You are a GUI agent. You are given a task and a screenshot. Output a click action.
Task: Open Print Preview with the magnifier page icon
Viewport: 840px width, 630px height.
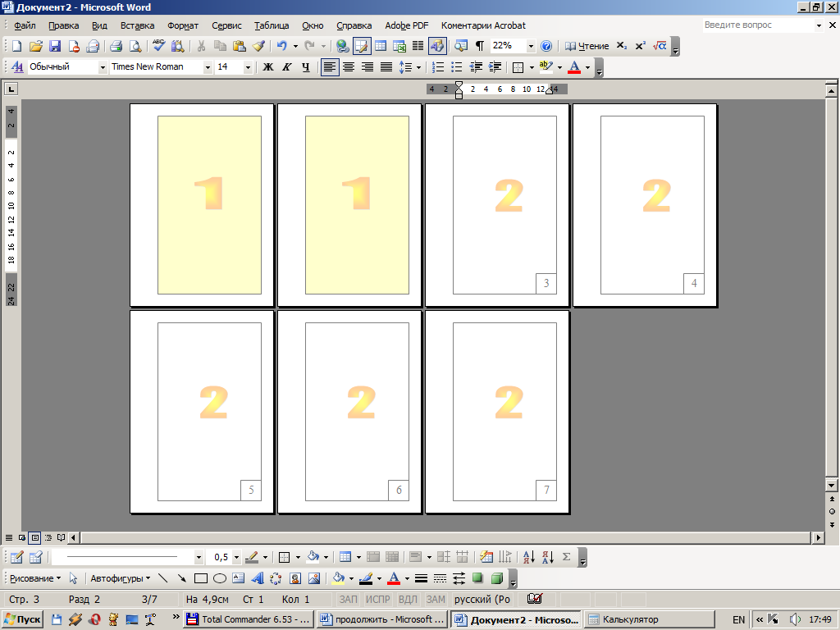pyautogui.click(x=135, y=46)
